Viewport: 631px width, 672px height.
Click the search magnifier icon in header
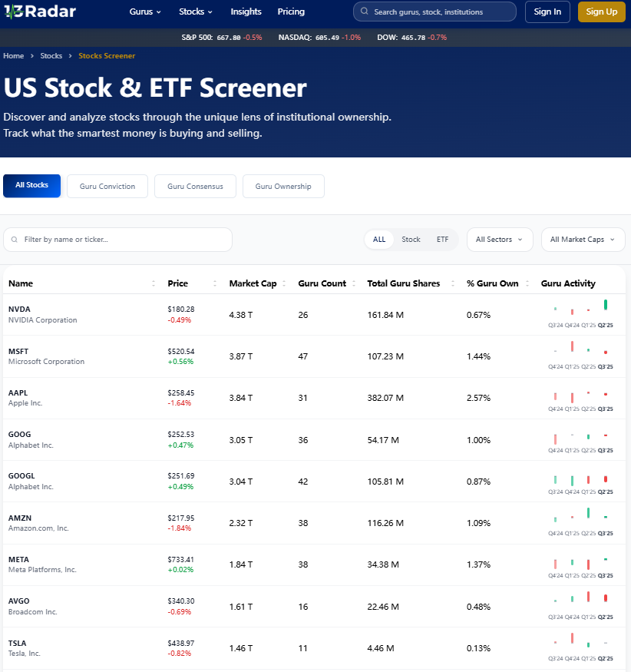[x=364, y=12]
